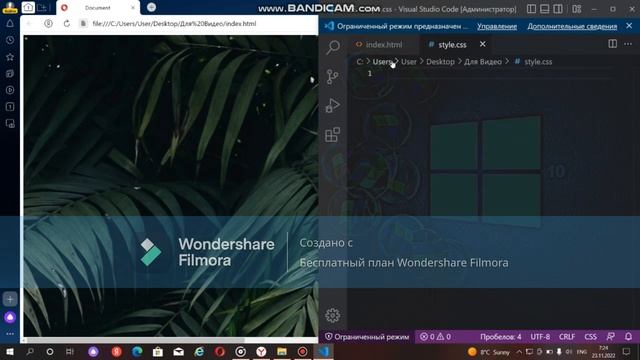Viewport: 640px width, 360px height.
Task: Click the purple Alice icon in sidebar
Action: (10, 317)
